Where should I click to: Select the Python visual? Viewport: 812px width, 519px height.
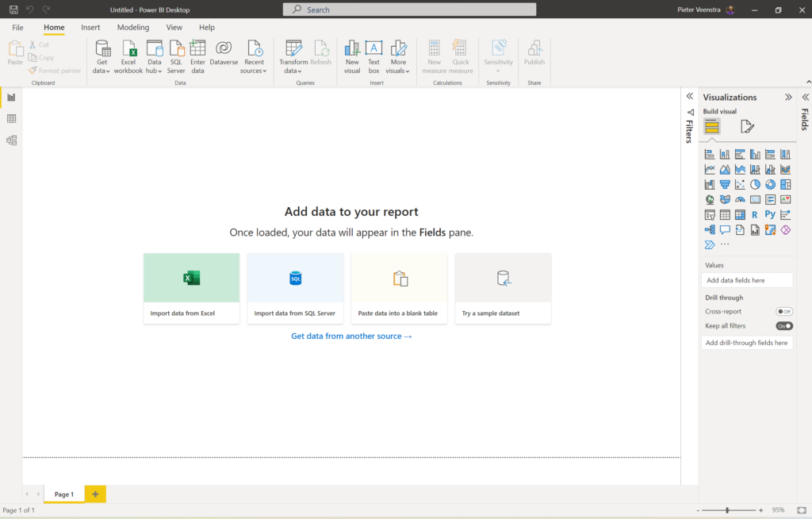click(x=771, y=214)
